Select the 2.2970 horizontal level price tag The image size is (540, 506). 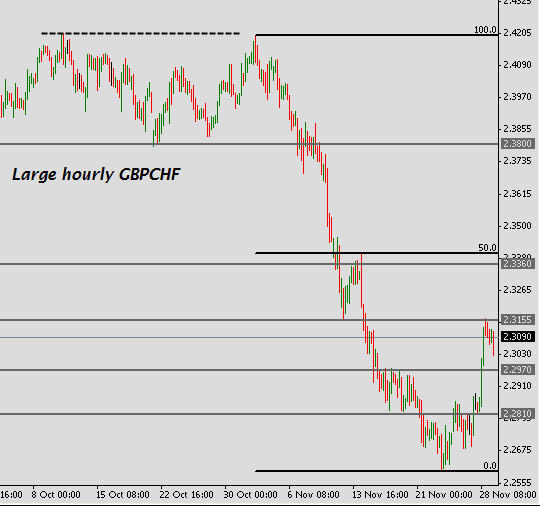518,370
